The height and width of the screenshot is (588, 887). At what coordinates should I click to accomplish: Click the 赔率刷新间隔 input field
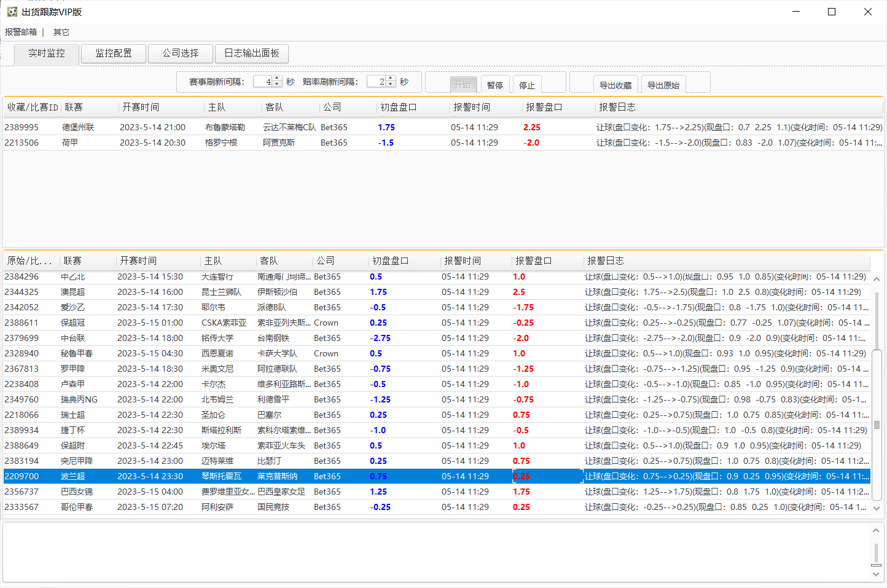(x=377, y=82)
